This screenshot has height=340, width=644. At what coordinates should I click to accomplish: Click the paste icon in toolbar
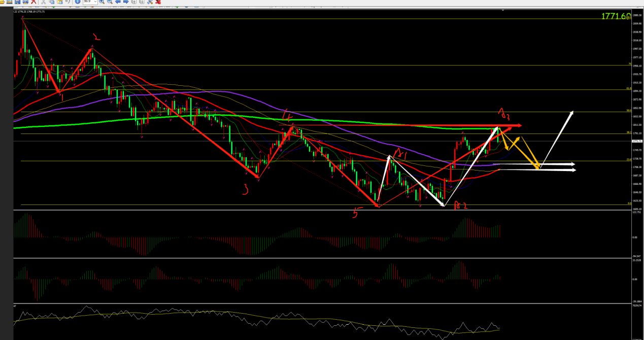pos(60,2)
